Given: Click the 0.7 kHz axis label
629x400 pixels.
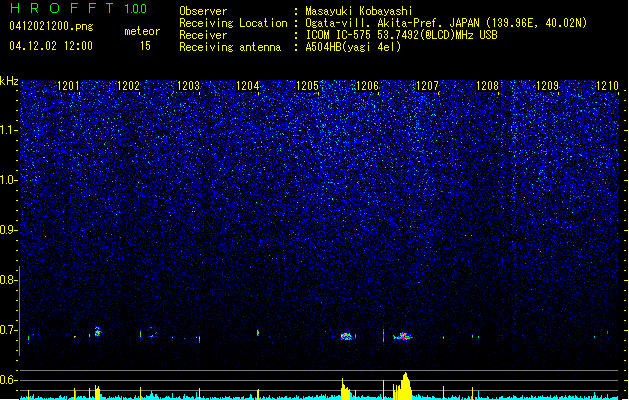Looking at the screenshot, I should [x=8, y=330].
